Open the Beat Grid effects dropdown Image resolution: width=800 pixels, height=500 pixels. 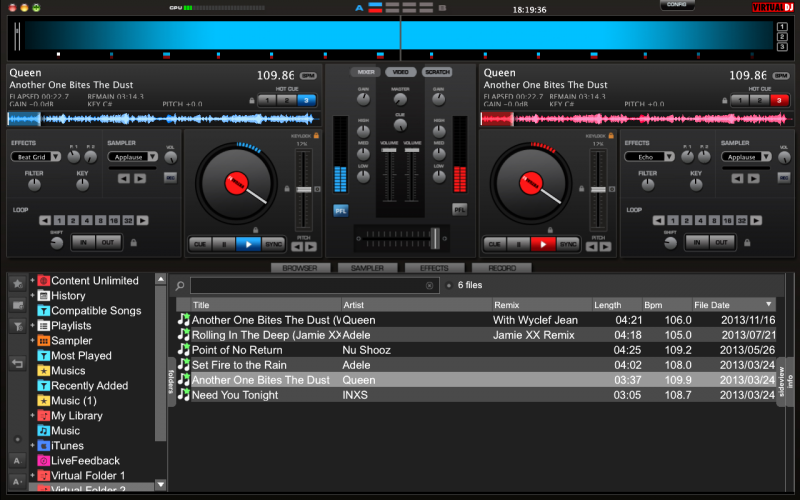[35, 157]
